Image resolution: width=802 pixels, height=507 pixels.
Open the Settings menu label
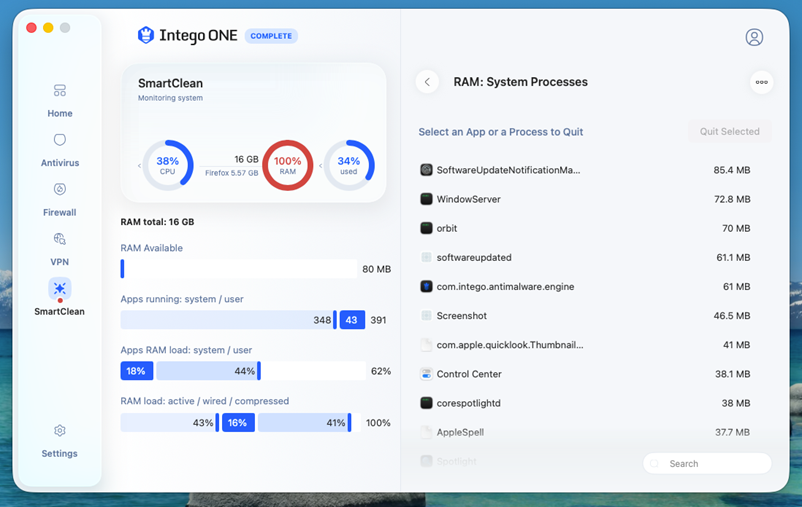point(60,454)
